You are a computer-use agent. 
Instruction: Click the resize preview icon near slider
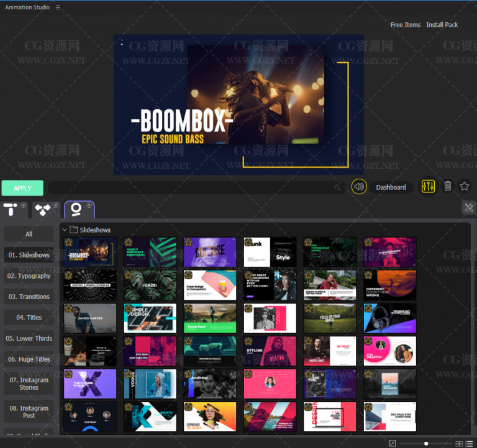click(x=393, y=443)
